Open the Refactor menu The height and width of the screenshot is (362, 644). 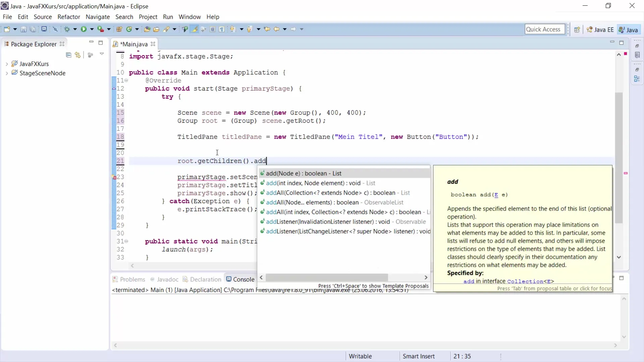click(x=69, y=17)
